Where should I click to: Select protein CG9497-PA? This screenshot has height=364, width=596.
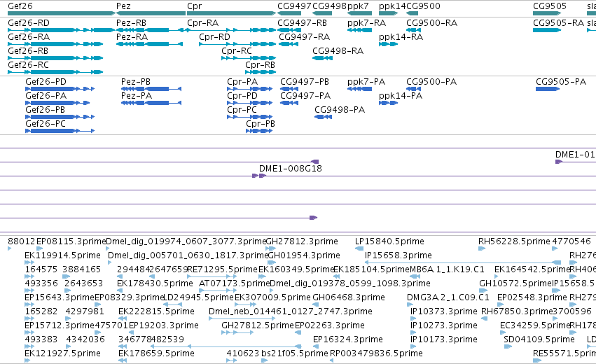coord(289,103)
